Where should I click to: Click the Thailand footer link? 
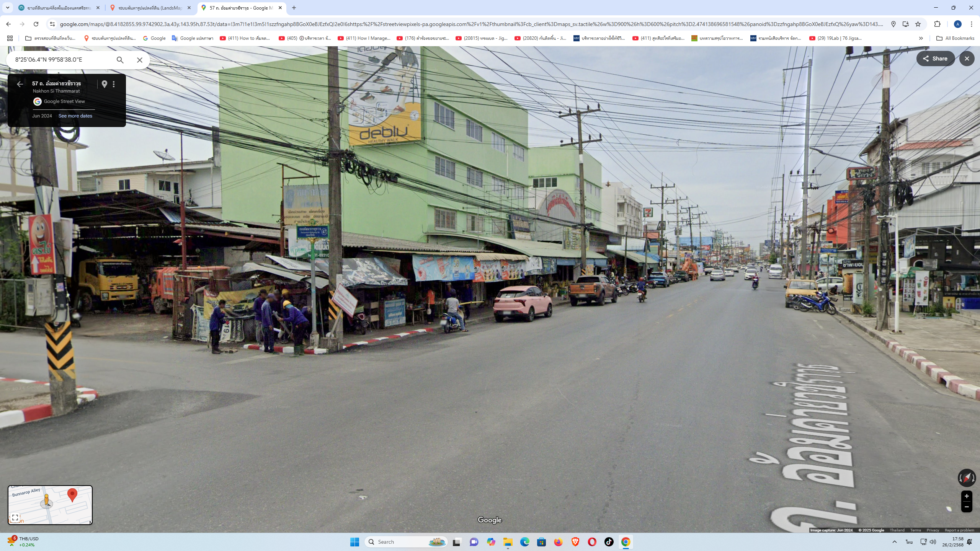[897, 530]
